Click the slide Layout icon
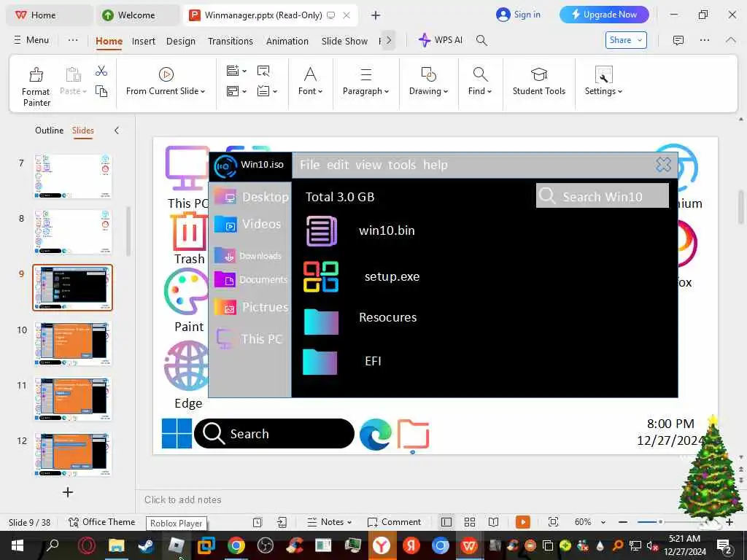 pos(233,91)
